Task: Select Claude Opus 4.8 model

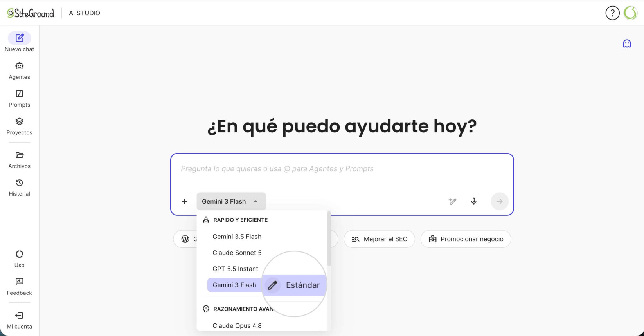Action: tap(237, 326)
